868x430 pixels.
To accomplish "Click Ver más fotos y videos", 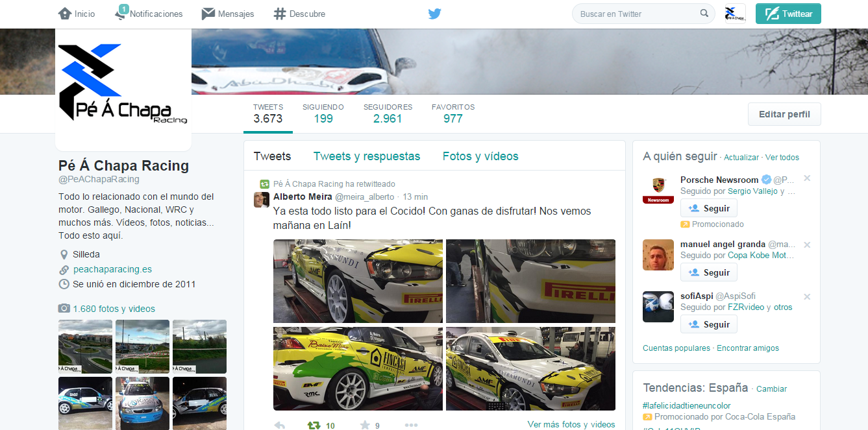I will [x=571, y=424].
